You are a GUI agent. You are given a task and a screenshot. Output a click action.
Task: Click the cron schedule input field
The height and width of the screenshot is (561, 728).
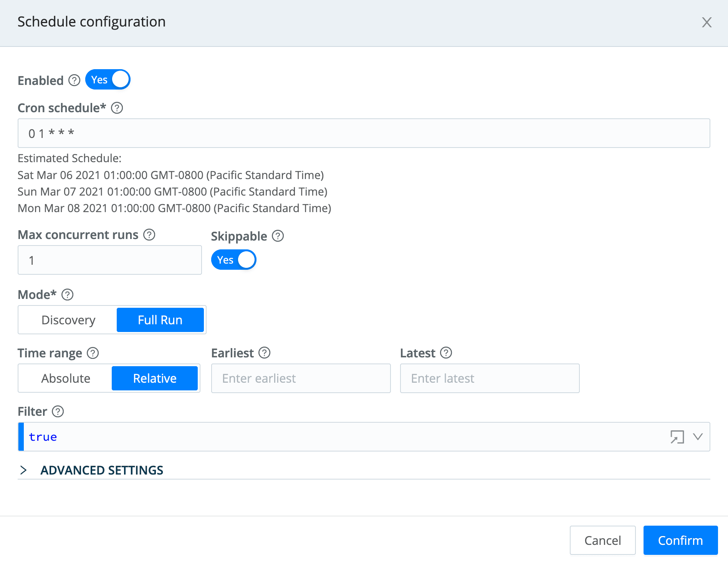tap(363, 133)
